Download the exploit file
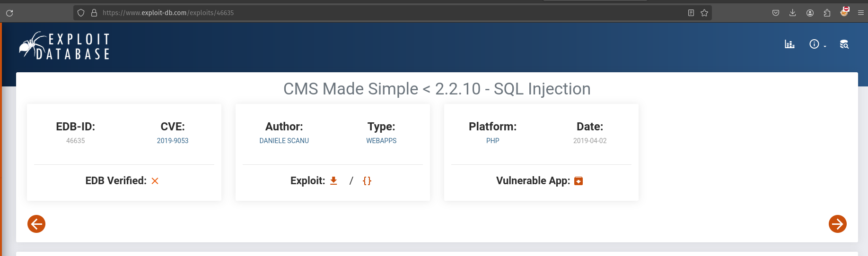 pyautogui.click(x=333, y=181)
